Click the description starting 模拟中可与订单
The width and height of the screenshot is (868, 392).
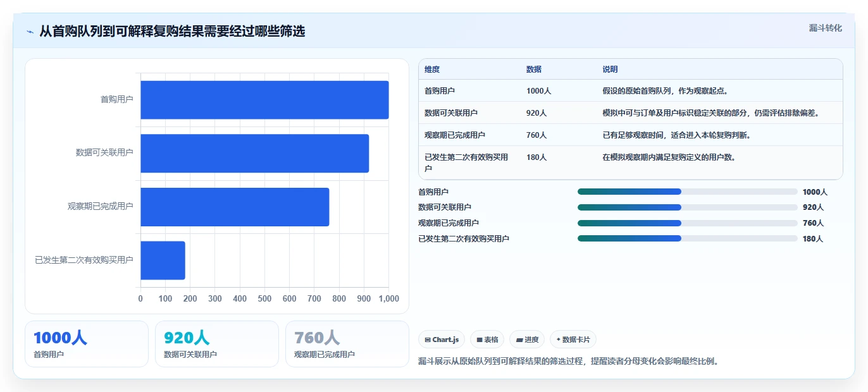[712, 113]
